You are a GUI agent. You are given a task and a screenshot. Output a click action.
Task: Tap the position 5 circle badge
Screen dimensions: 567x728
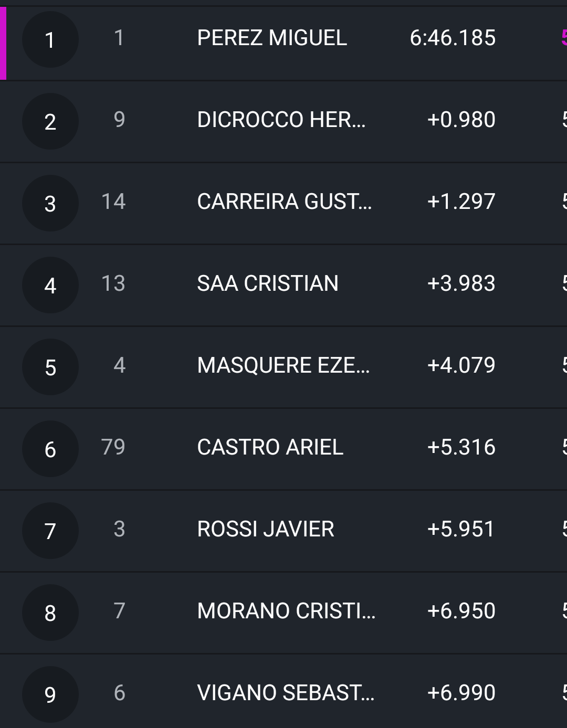coord(50,367)
